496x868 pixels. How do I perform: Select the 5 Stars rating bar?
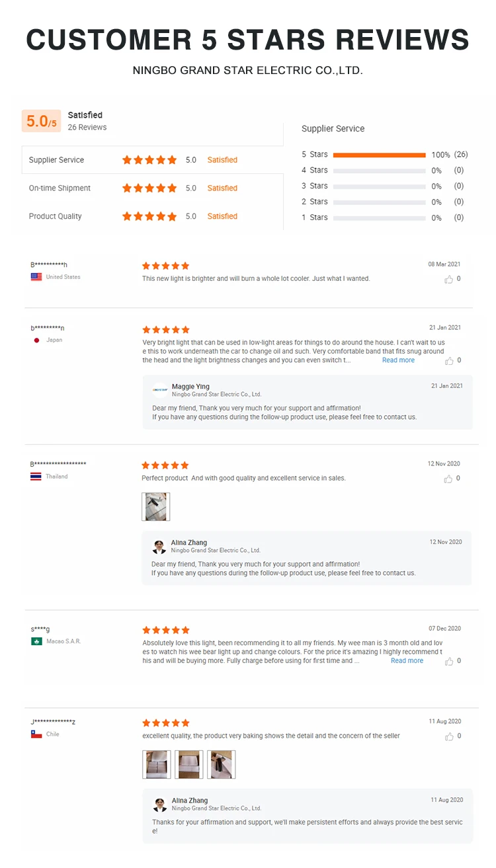click(x=379, y=155)
